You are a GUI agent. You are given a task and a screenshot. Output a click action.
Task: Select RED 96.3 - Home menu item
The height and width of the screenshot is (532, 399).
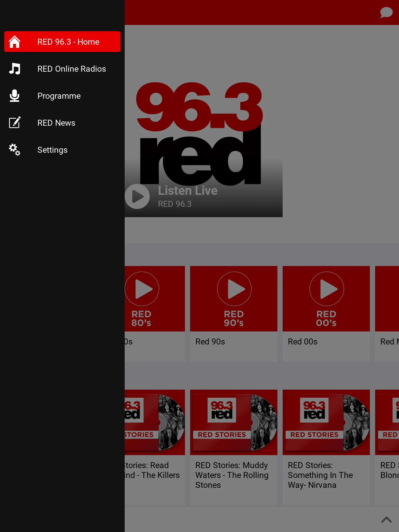62,42
